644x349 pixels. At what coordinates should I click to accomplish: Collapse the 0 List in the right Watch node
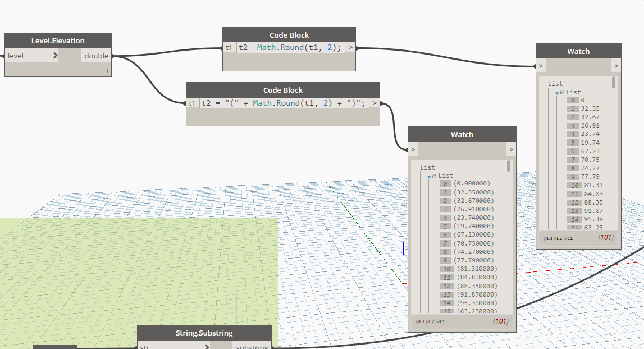pyautogui.click(x=557, y=93)
